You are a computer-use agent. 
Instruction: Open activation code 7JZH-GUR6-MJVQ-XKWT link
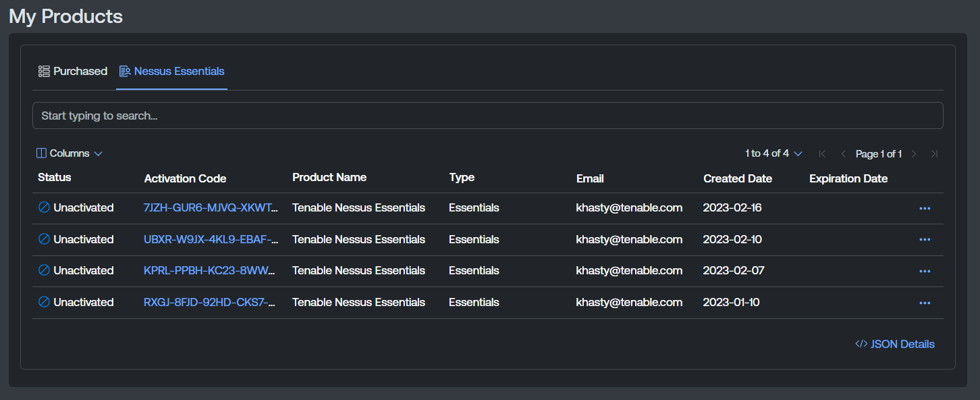pos(211,207)
